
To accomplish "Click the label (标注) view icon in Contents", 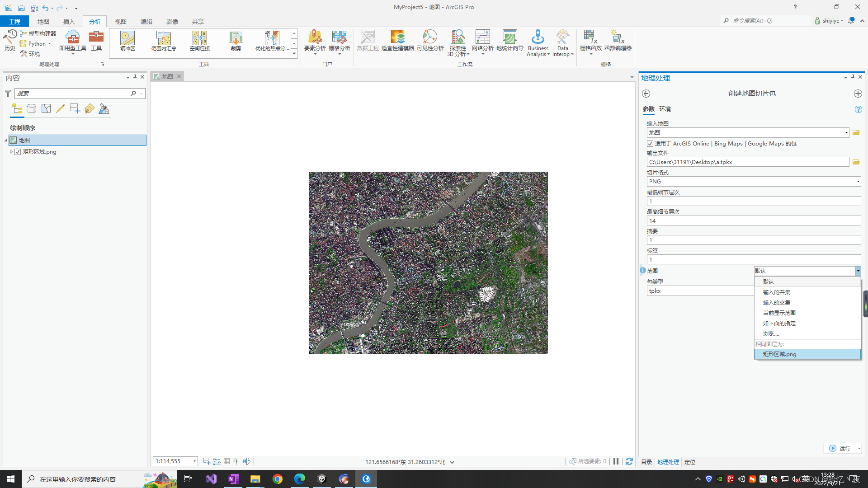I will coord(89,108).
